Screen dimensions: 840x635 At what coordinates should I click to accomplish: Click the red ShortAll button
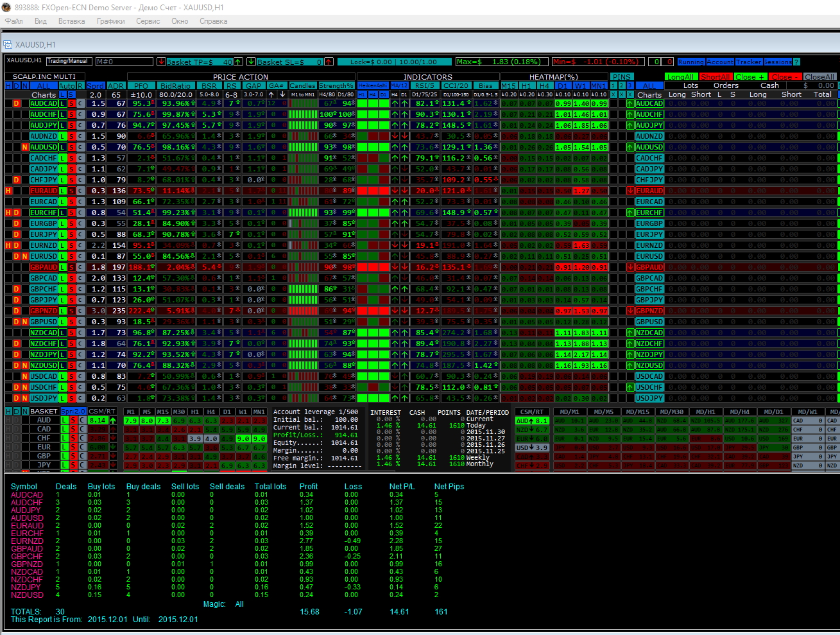(x=716, y=77)
